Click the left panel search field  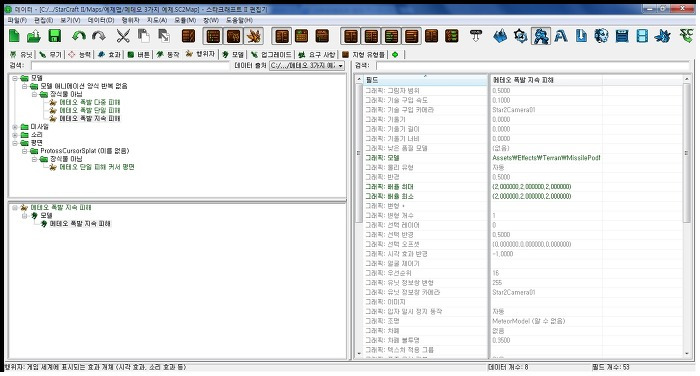[x=130, y=66]
